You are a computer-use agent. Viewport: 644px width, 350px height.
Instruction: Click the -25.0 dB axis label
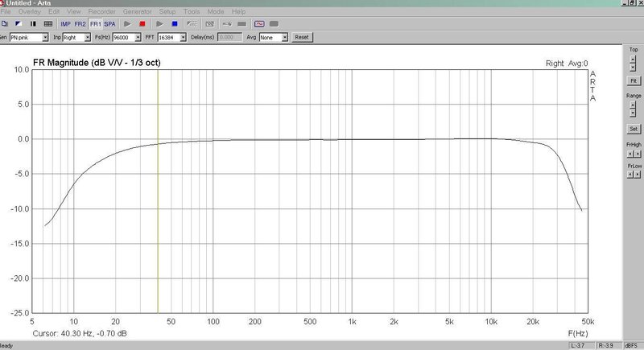(20, 313)
